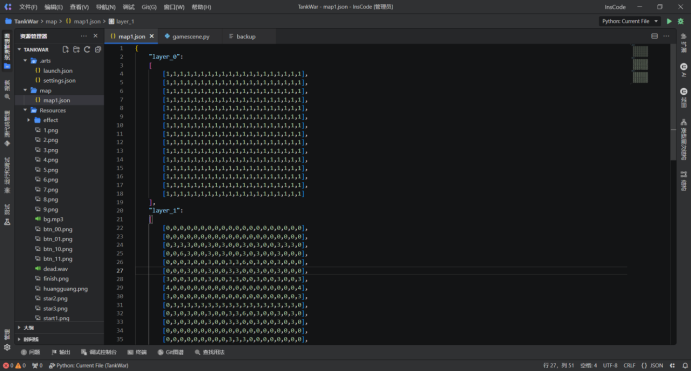
Task: Close the explorer side panel
Action: (x=95, y=36)
